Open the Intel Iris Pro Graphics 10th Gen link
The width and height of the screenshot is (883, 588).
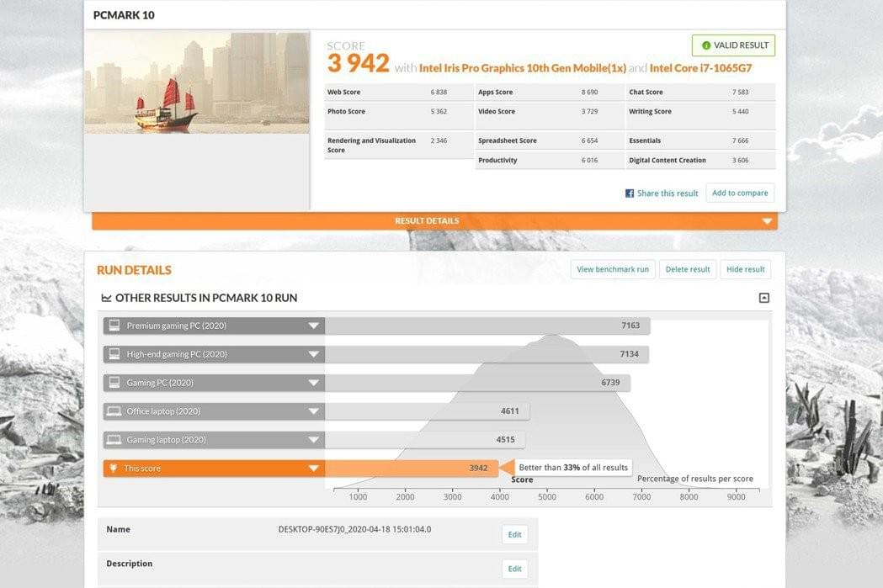tap(523, 68)
